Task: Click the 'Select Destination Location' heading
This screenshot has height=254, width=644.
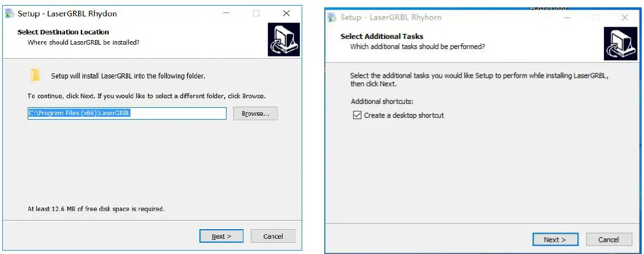Action: (x=63, y=32)
